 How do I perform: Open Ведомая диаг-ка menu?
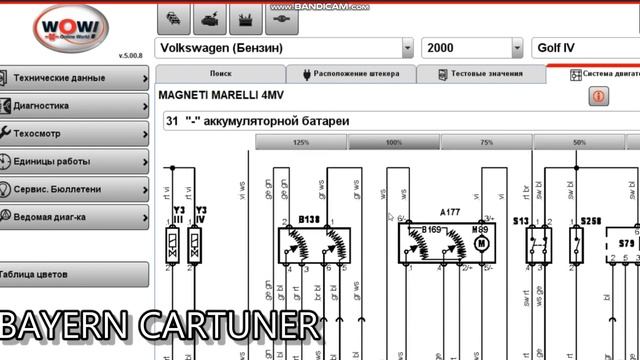pyautogui.click(x=74, y=217)
